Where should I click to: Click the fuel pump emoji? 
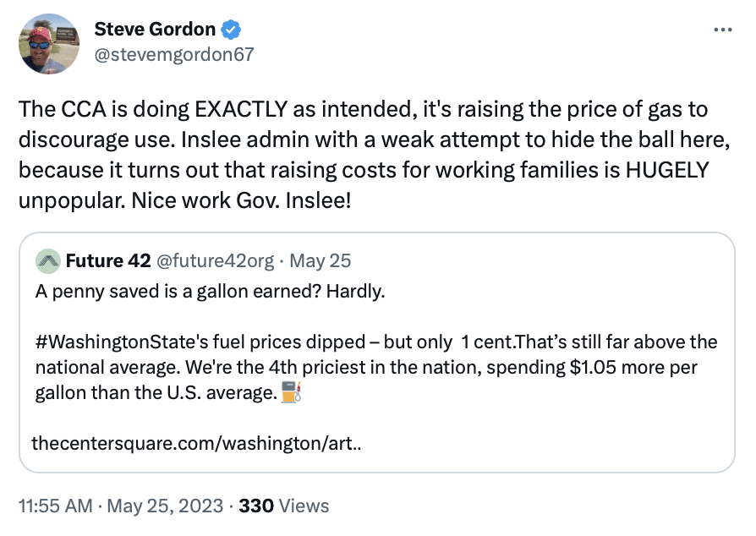click(291, 392)
